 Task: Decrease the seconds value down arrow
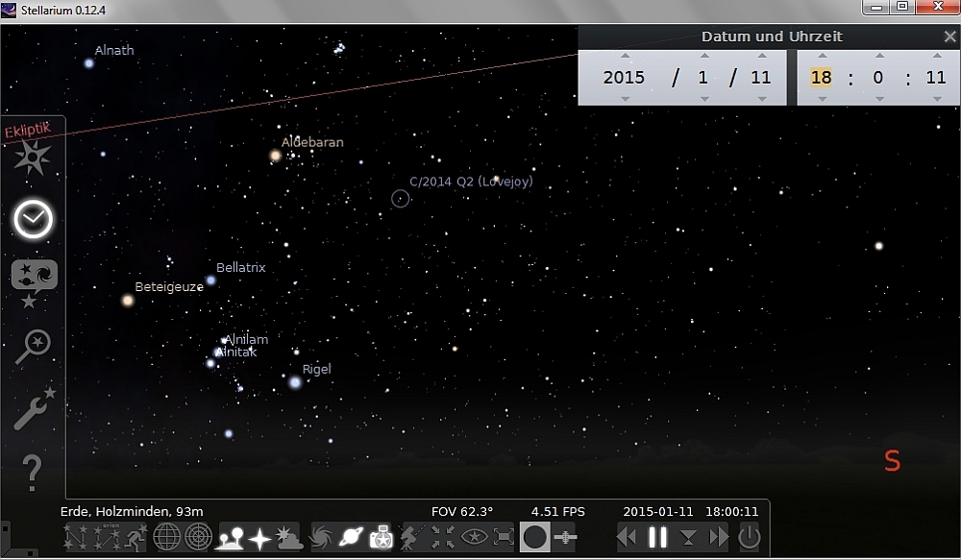pyautogui.click(x=937, y=99)
